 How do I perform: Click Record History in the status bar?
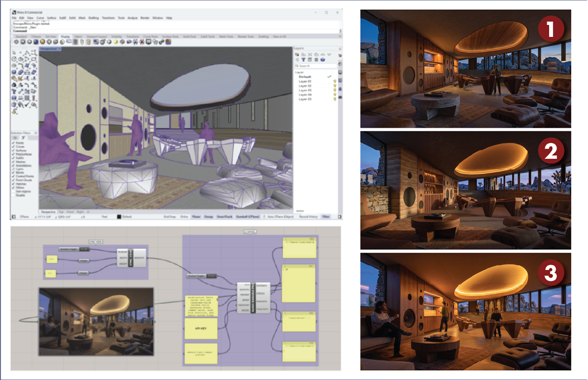click(308, 216)
